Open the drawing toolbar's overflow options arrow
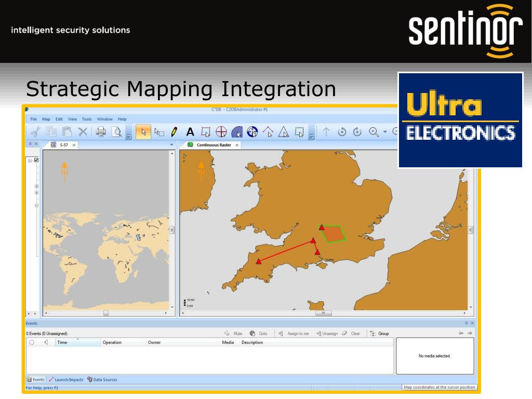The width and height of the screenshot is (532, 399). pos(311,137)
